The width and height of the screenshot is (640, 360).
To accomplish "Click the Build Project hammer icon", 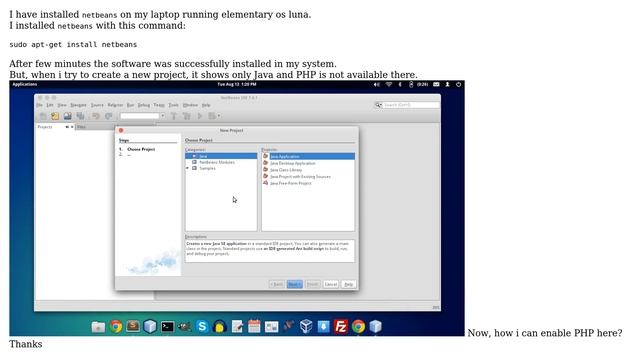I will [x=174, y=116].
